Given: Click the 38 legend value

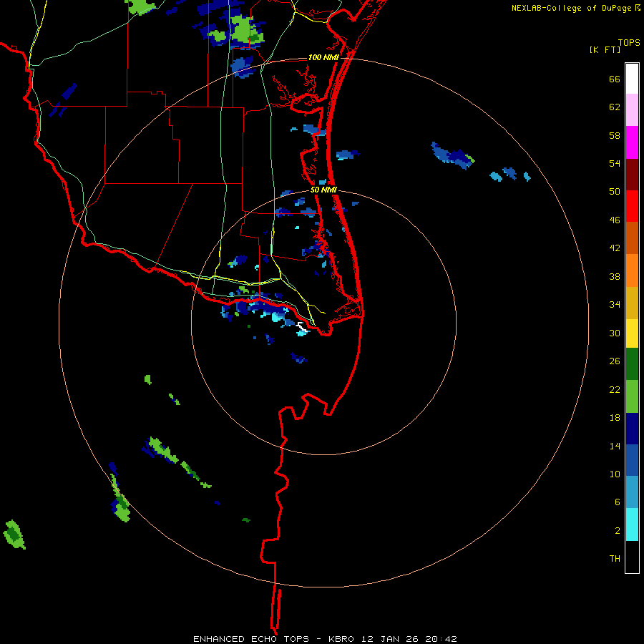Looking at the screenshot, I should [615, 276].
